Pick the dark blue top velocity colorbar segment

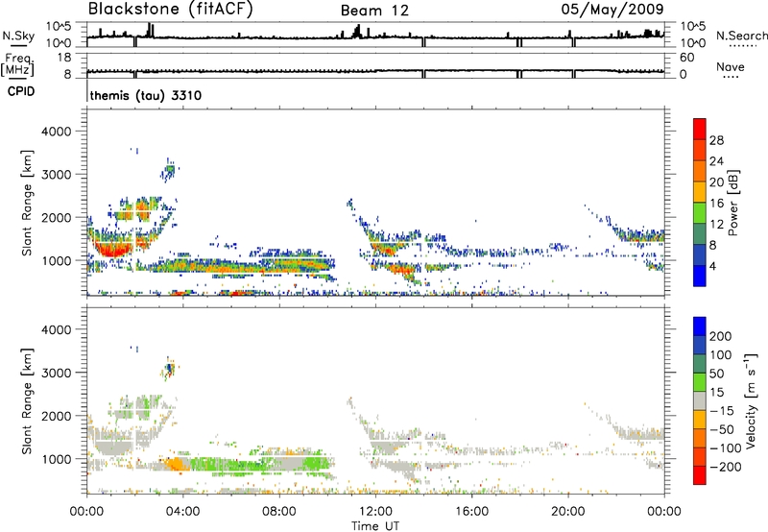700,326
